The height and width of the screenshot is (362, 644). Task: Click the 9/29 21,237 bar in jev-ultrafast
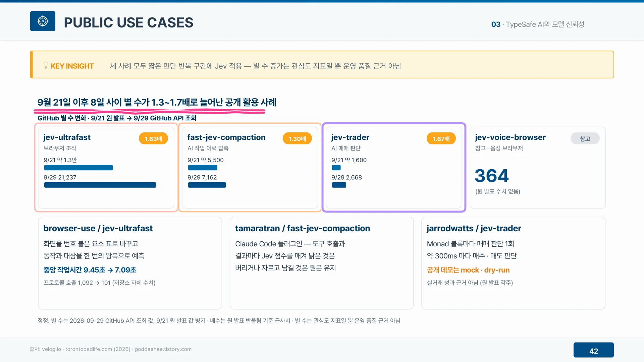[100, 185]
